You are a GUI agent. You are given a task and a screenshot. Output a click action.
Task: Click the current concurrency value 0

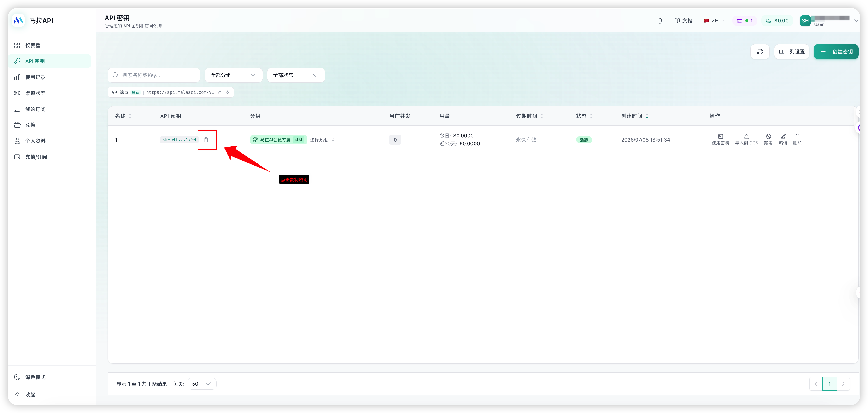[x=395, y=139]
